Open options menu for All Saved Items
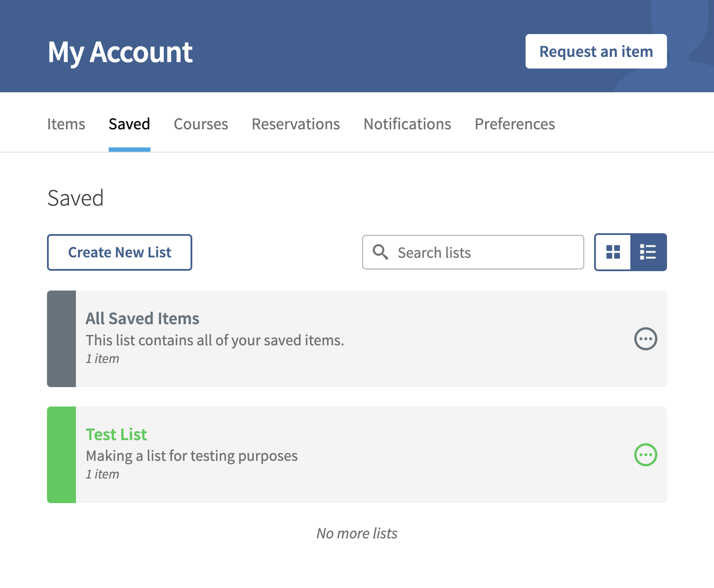 point(645,339)
